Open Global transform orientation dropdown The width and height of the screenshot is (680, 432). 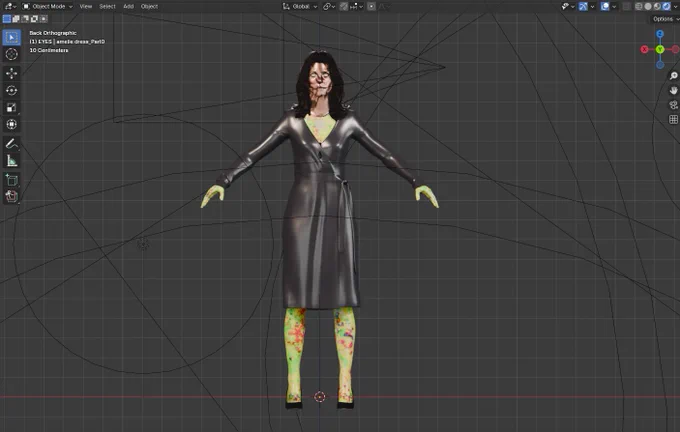click(300, 6)
